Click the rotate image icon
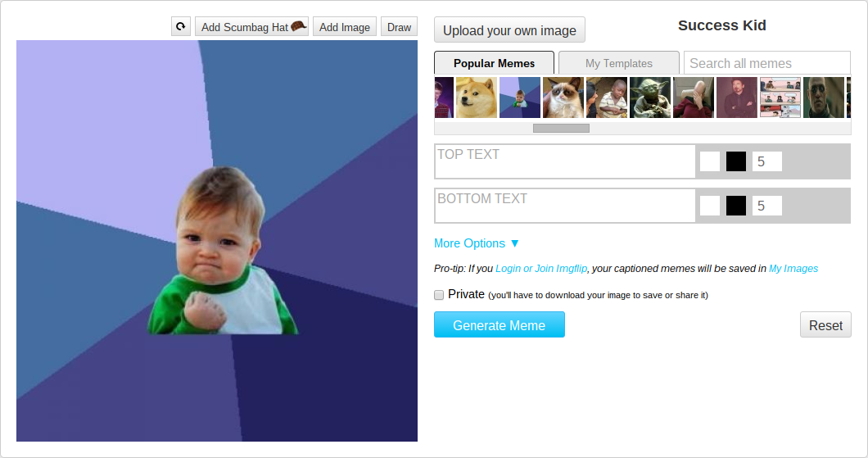The height and width of the screenshot is (458, 868). tap(180, 27)
